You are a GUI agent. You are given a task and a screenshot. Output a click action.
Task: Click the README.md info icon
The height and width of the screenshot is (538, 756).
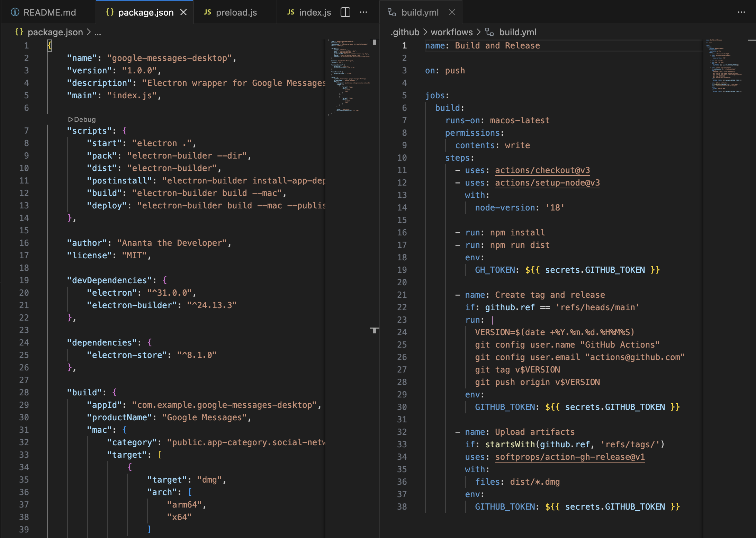point(15,12)
